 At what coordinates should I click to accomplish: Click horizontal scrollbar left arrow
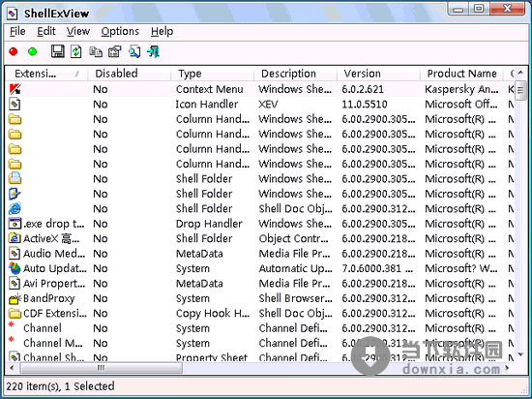click(x=13, y=368)
